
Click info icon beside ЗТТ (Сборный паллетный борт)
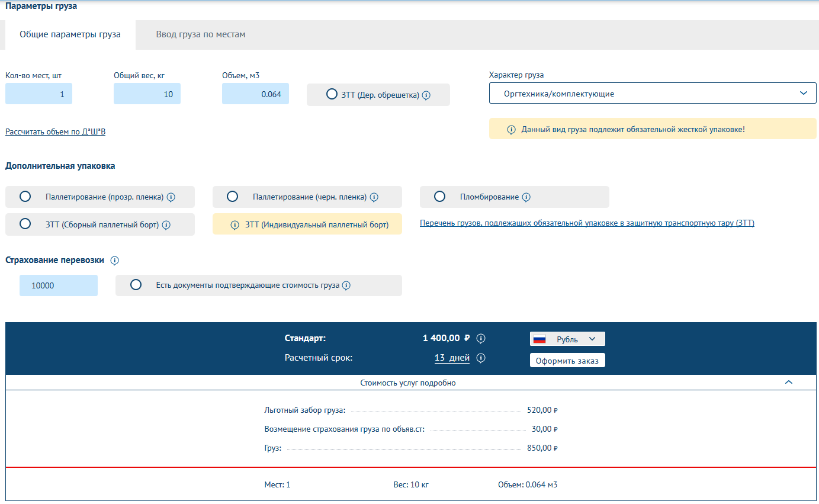(x=166, y=225)
